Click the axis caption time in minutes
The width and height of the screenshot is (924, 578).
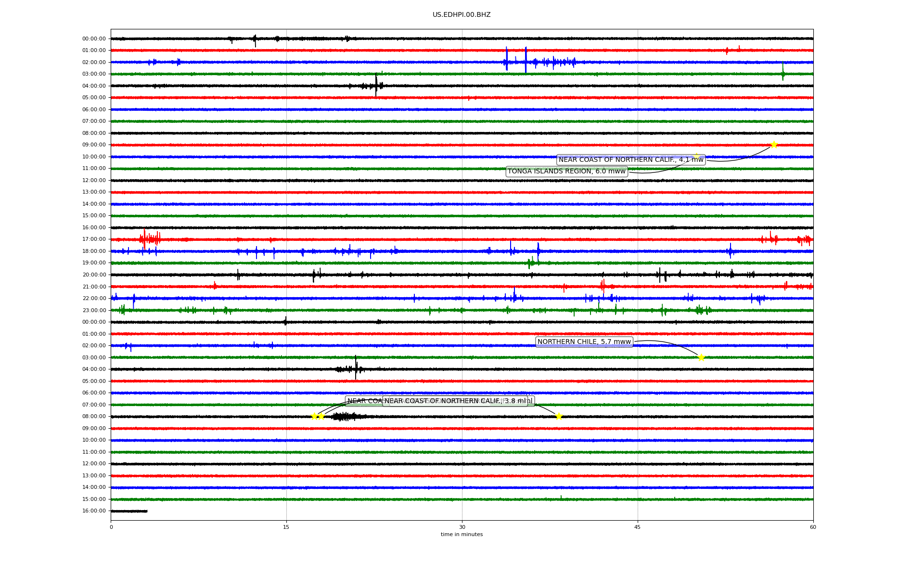coord(462,535)
